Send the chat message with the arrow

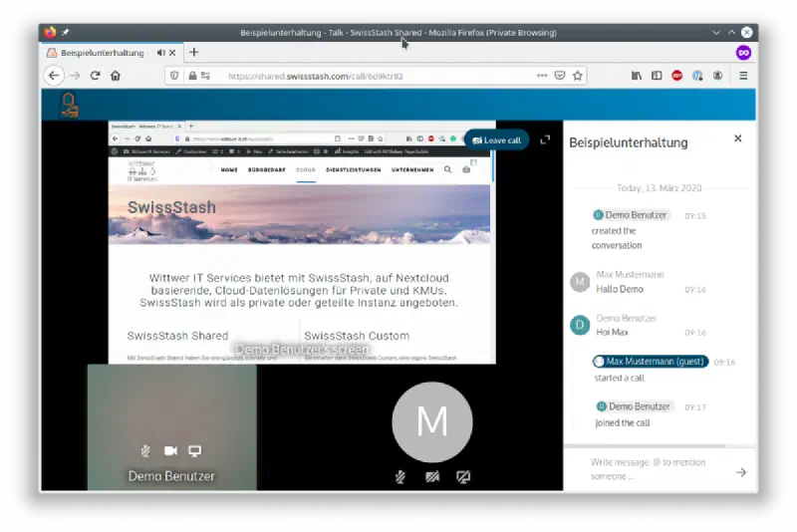coord(741,472)
